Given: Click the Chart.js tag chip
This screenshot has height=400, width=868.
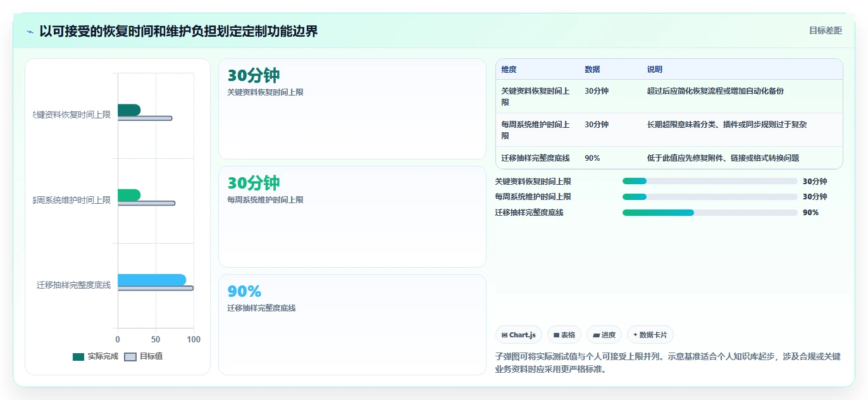Looking at the screenshot, I should pos(519,335).
